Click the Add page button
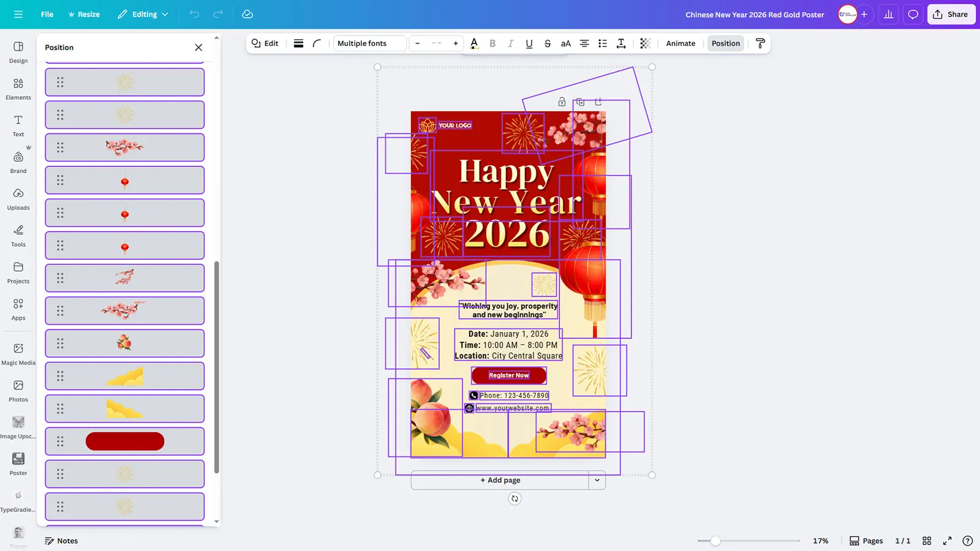Viewport: 980px width, 551px height. coord(500,480)
